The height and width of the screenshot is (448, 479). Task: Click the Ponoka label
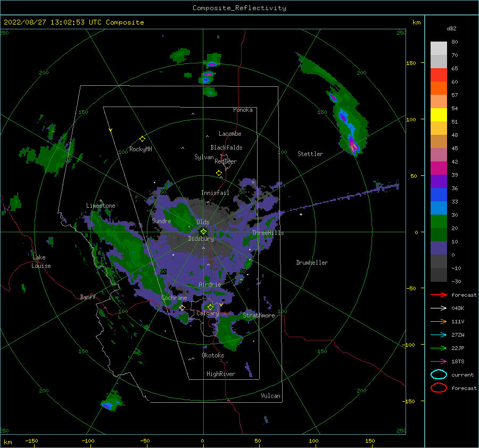pyautogui.click(x=243, y=110)
